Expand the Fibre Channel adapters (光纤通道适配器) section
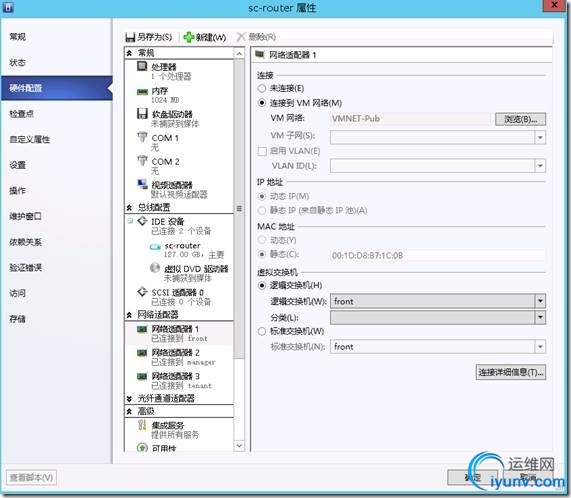 pyautogui.click(x=129, y=399)
